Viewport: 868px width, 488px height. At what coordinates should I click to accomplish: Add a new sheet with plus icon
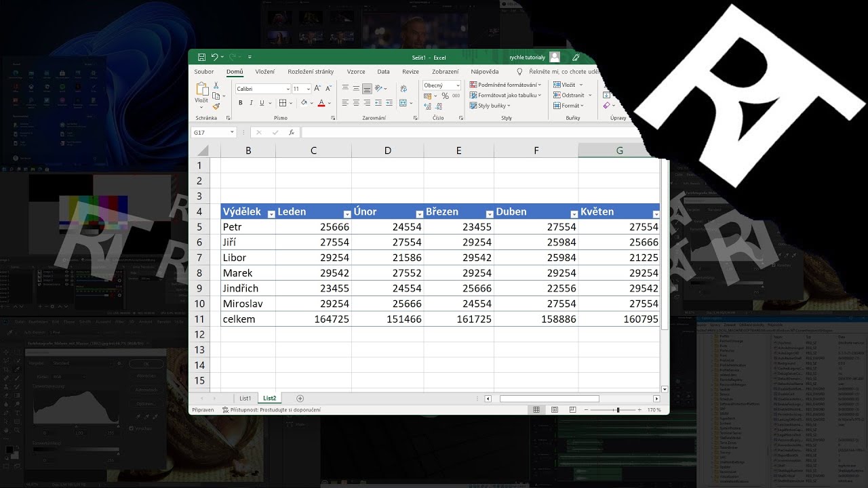point(300,399)
